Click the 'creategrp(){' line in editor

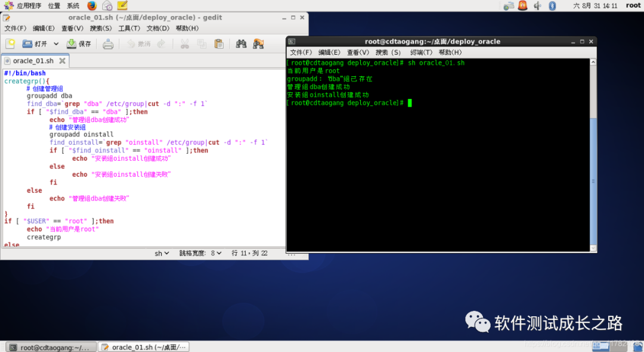point(27,81)
